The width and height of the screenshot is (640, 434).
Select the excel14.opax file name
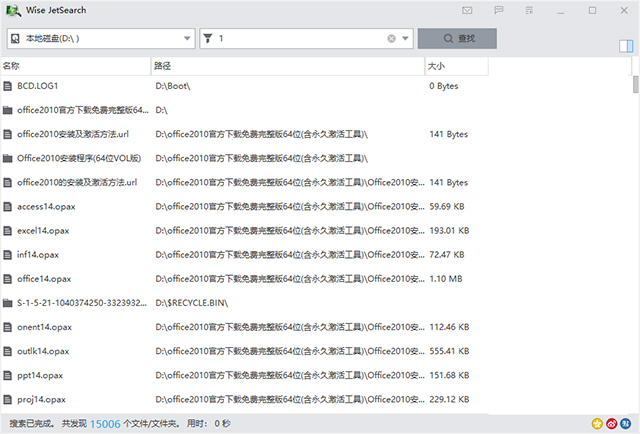(43, 231)
